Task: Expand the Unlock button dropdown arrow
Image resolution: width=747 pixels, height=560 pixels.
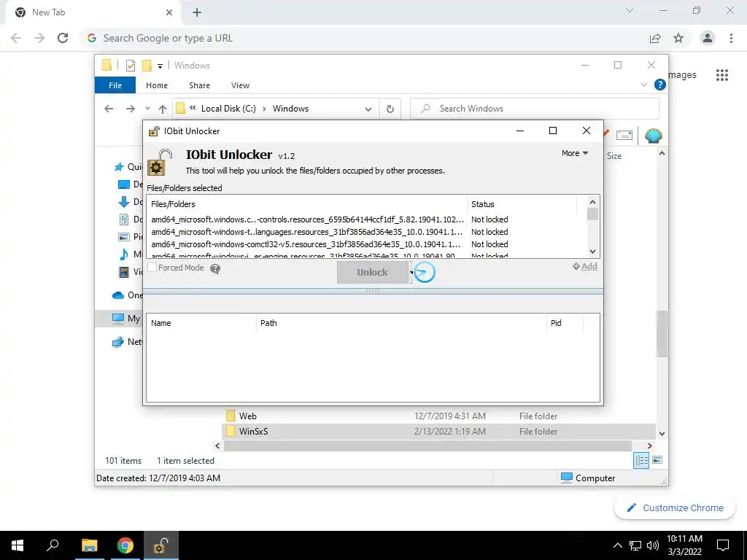Action: (x=411, y=273)
